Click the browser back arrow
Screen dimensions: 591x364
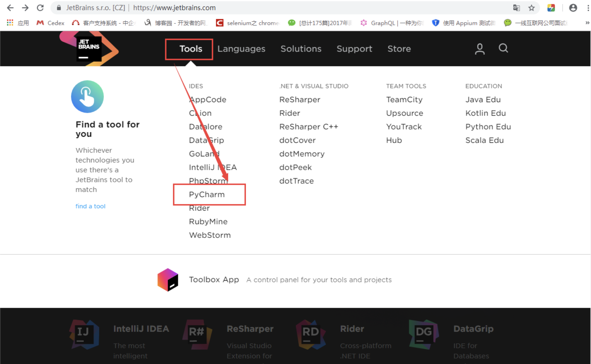point(10,8)
